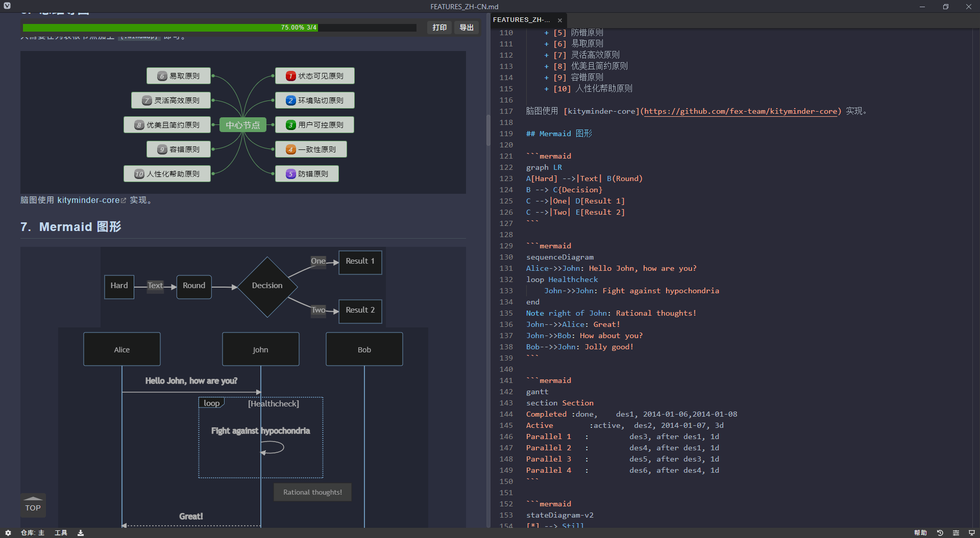The image size is (980, 538).
Task: Click the graph LR line in editor
Action: (544, 167)
